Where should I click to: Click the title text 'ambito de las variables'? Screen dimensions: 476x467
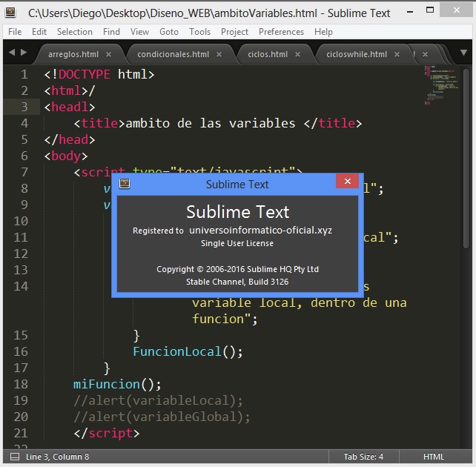[x=210, y=123]
